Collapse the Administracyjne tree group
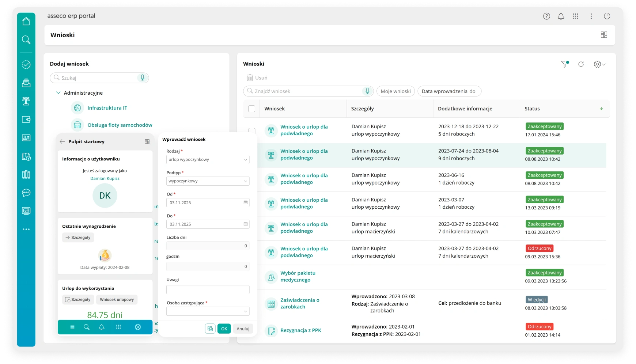 click(x=58, y=93)
